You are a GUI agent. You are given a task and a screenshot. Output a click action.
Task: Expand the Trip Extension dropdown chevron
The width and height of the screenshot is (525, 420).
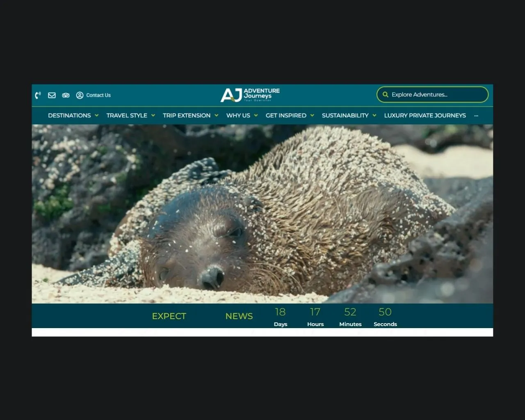coord(217,116)
